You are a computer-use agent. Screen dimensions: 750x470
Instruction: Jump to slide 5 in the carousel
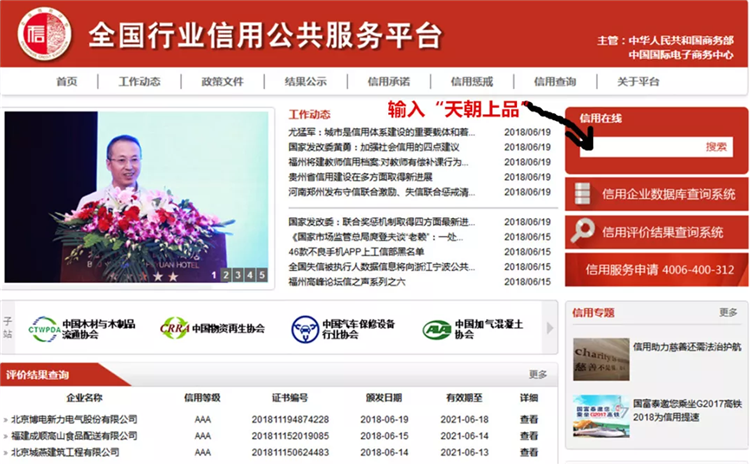tap(261, 275)
